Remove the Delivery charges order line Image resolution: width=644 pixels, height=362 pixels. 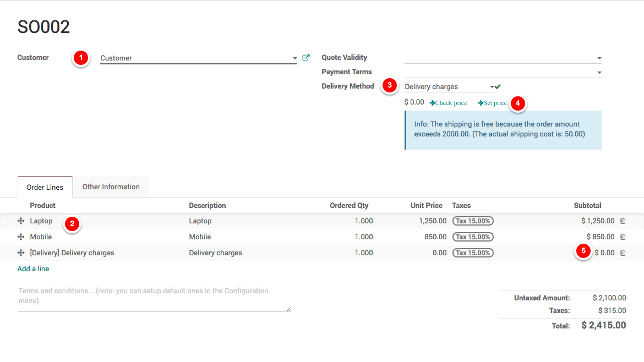623,253
